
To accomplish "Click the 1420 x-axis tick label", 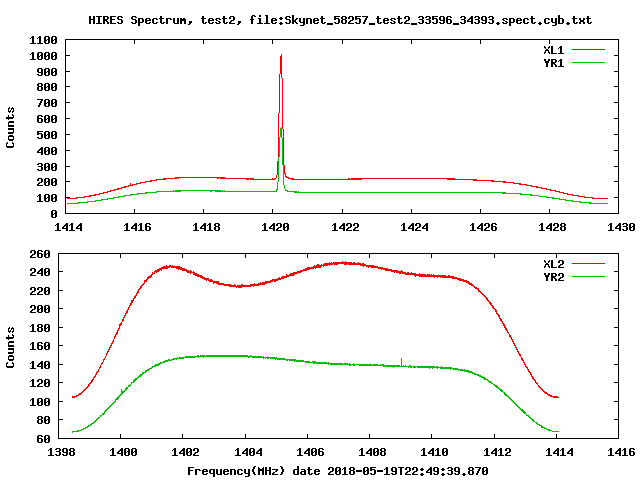I will pos(276,227).
